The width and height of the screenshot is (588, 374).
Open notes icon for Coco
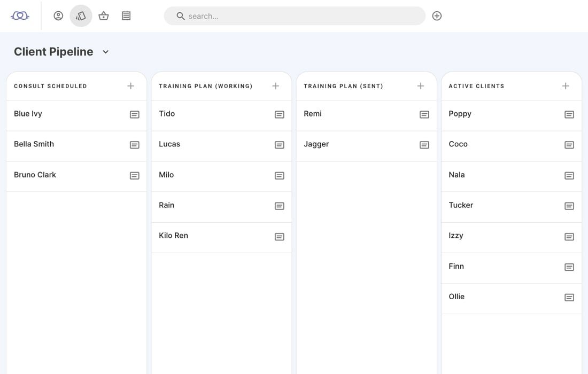coord(569,145)
